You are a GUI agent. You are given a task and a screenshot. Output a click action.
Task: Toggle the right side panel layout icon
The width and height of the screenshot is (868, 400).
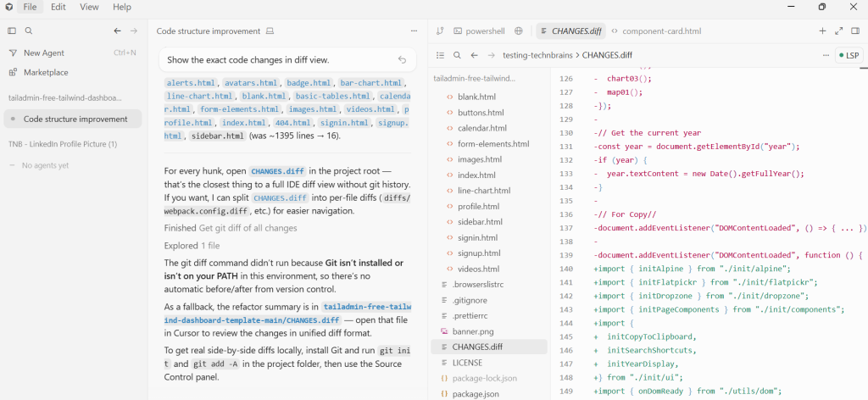click(855, 31)
